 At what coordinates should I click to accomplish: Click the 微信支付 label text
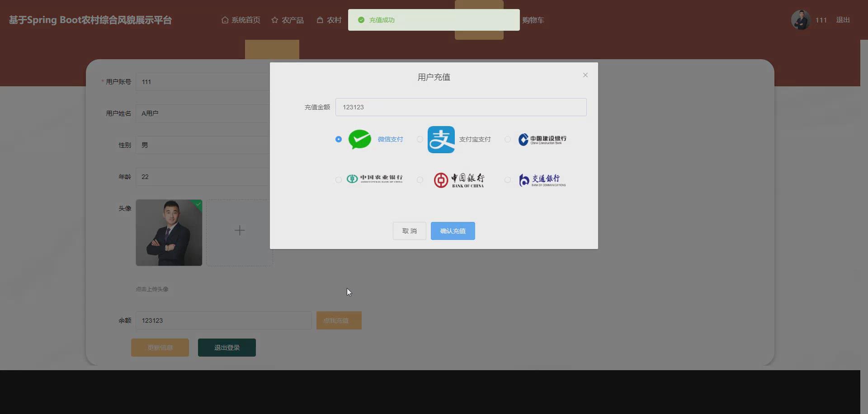(x=391, y=139)
